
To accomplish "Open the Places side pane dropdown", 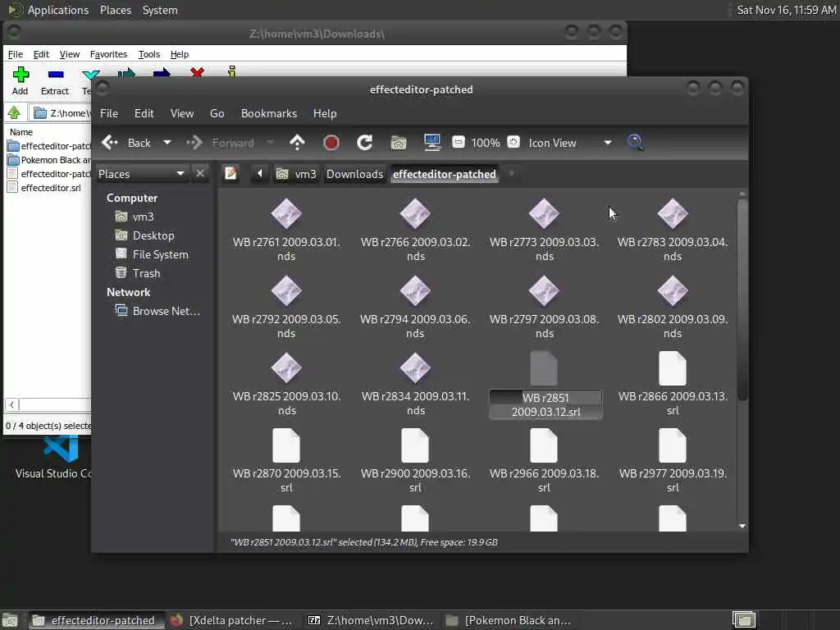I will coord(141,174).
